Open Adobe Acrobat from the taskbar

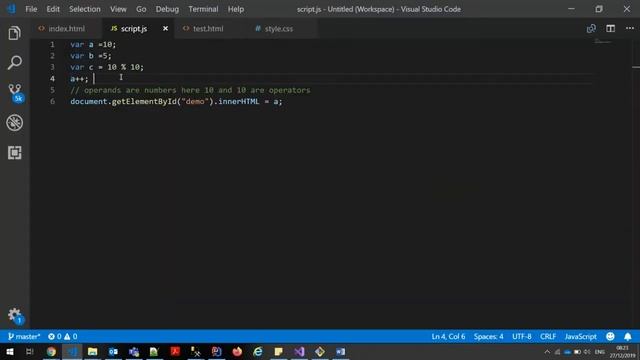tap(175, 351)
